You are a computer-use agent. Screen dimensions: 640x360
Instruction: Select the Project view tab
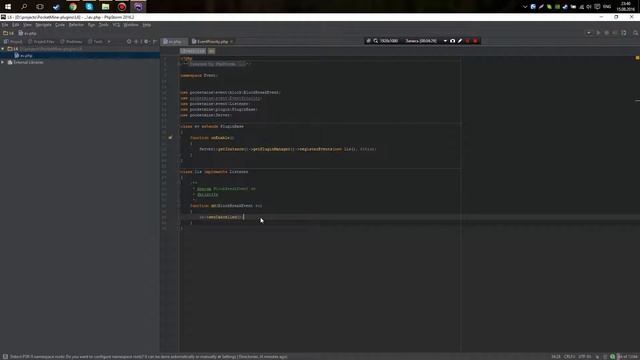click(x=13, y=42)
